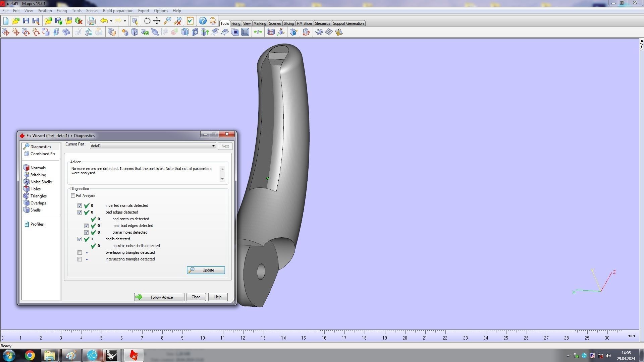Open the Holes fix page
The width and height of the screenshot is (644, 362).
(35, 189)
